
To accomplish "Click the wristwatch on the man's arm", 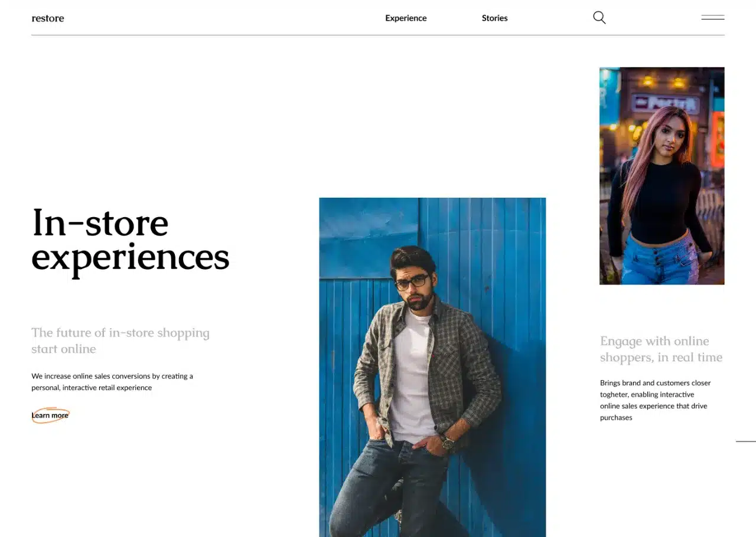I will pos(448,443).
